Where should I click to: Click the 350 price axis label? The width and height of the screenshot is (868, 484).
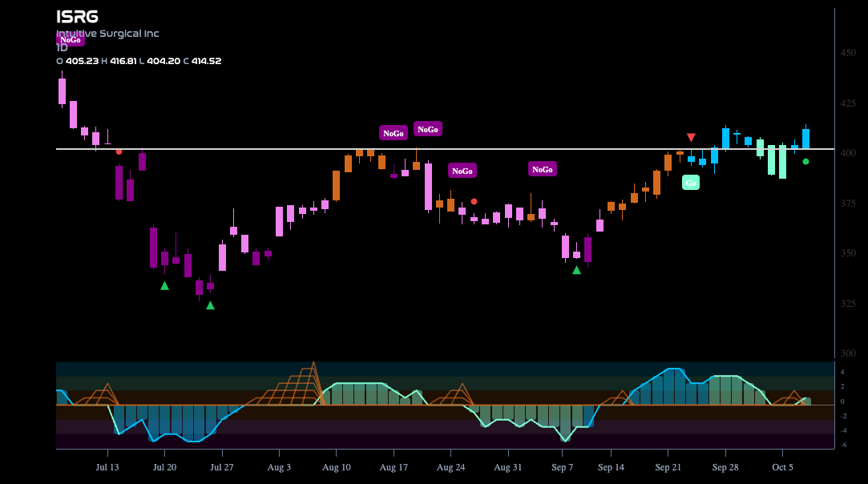(x=848, y=253)
